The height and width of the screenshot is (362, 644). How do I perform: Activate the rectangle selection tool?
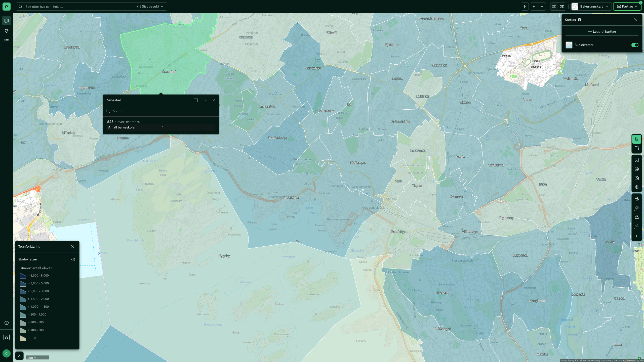(x=636, y=148)
